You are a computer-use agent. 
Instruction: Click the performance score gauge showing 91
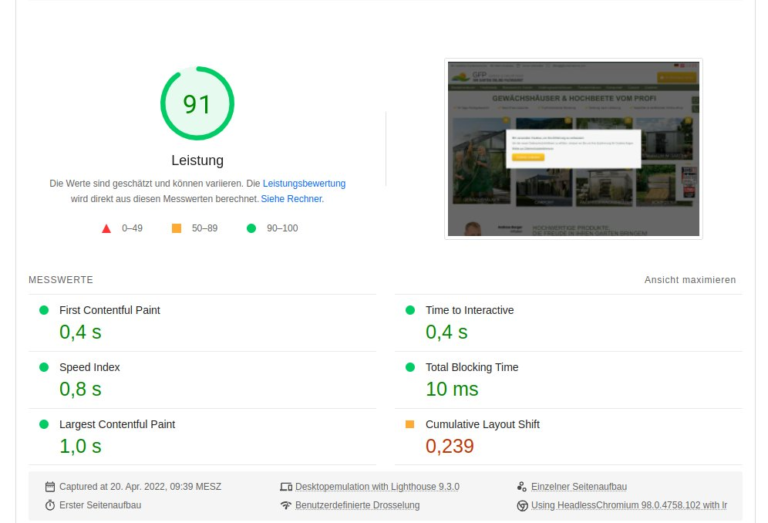(197, 104)
